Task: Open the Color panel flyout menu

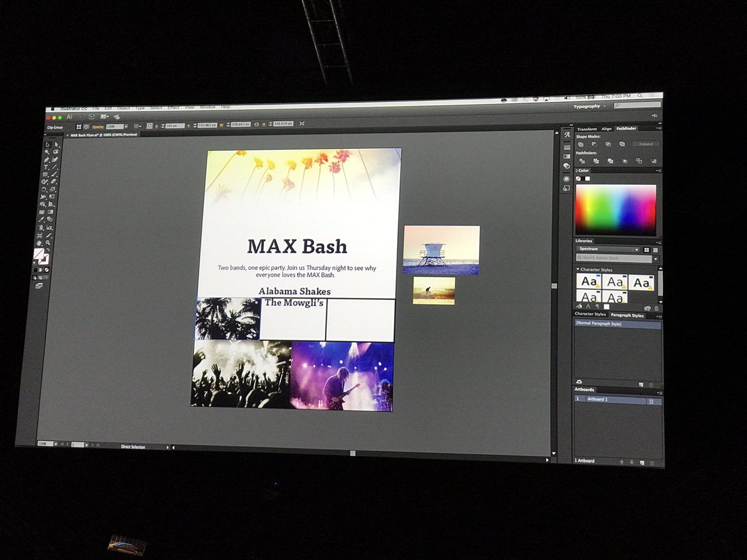Action: click(659, 170)
